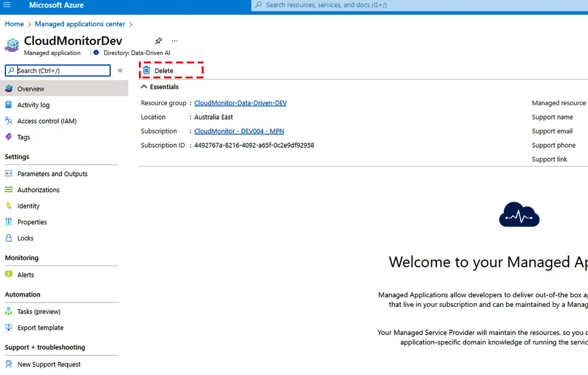Image resolution: width=588 pixels, height=375 pixels.
Task: Click the Properties bars icon
Action: click(x=8, y=222)
